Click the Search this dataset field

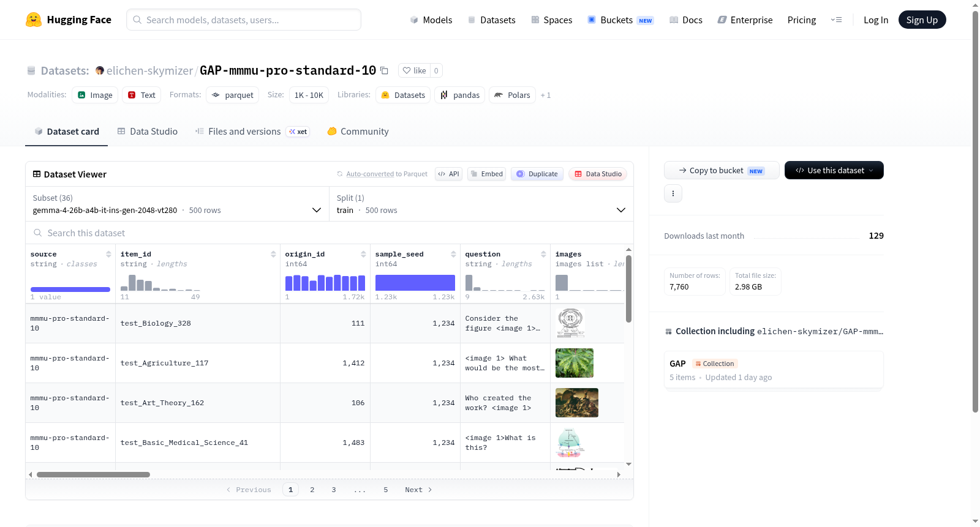coord(330,233)
